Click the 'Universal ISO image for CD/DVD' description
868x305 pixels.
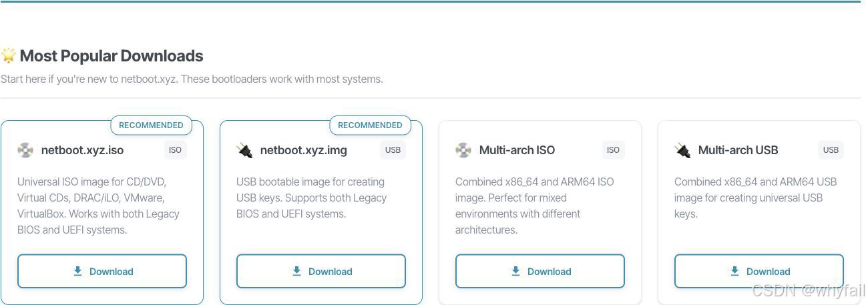point(98,206)
